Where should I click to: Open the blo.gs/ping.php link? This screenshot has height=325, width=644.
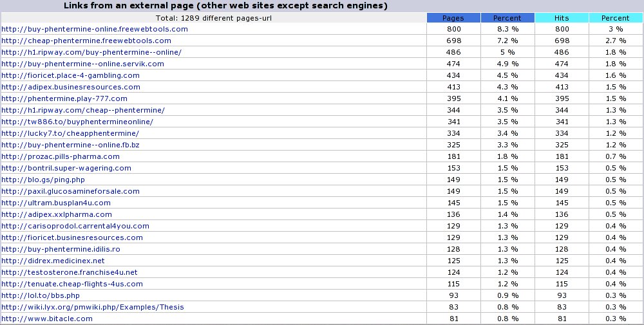coord(43,180)
